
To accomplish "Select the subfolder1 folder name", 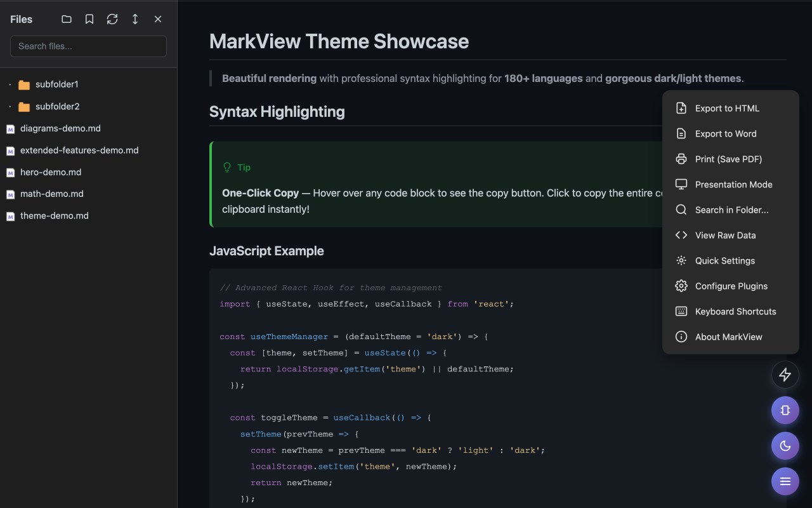I will [x=57, y=84].
